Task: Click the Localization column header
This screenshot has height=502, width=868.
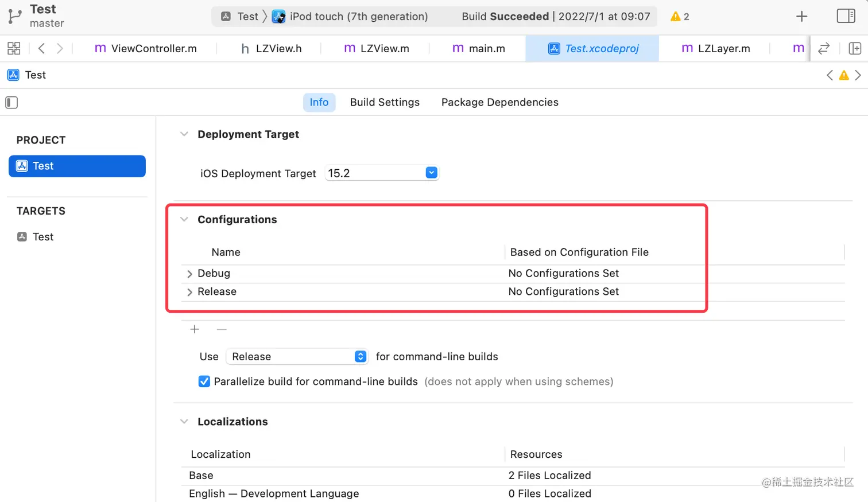Action: click(220, 454)
